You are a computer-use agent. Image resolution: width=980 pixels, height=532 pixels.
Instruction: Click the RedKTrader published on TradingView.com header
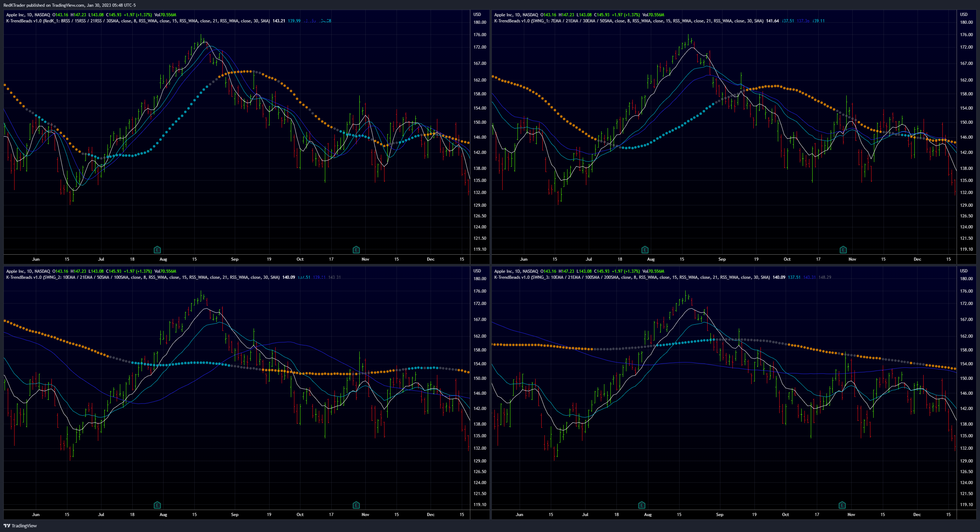pyautogui.click(x=70, y=5)
